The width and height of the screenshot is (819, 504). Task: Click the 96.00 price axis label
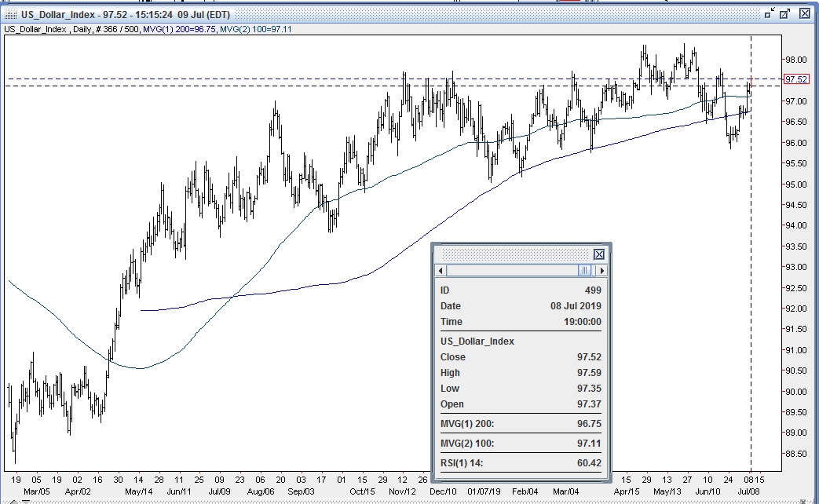click(796, 143)
